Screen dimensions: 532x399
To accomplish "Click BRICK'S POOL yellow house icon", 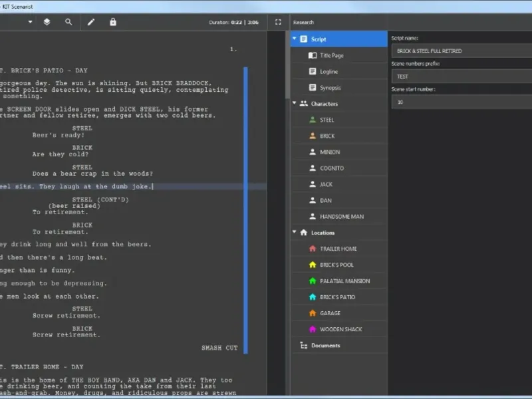I will click(313, 265).
